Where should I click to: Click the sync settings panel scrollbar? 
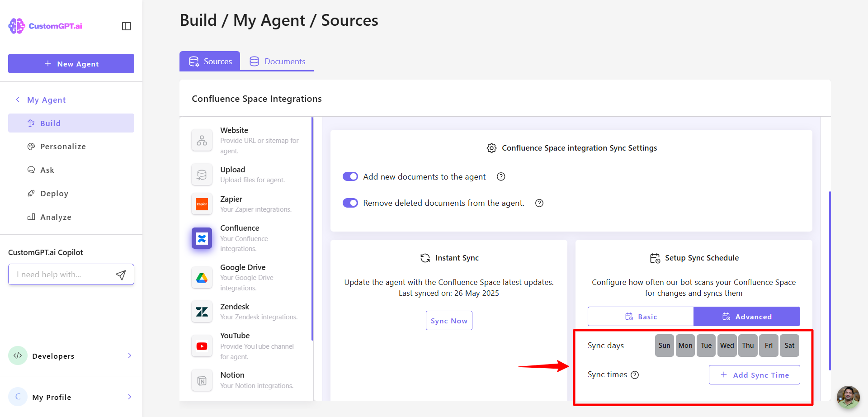(830, 280)
